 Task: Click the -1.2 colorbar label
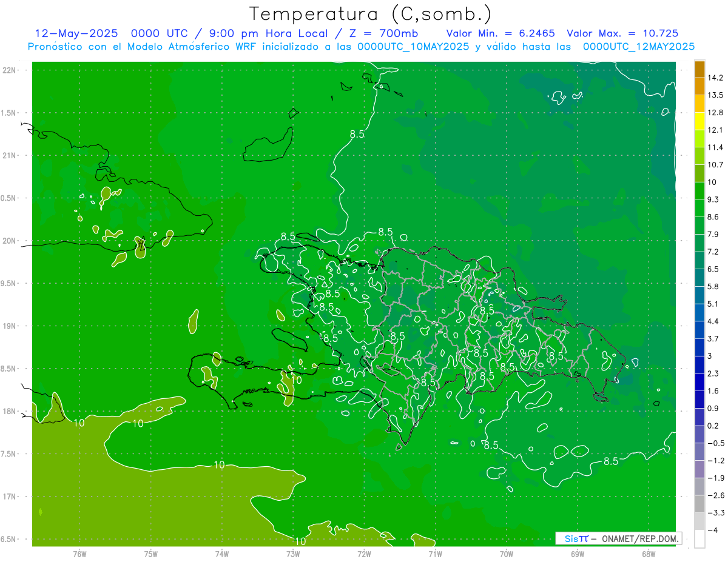[x=716, y=461]
